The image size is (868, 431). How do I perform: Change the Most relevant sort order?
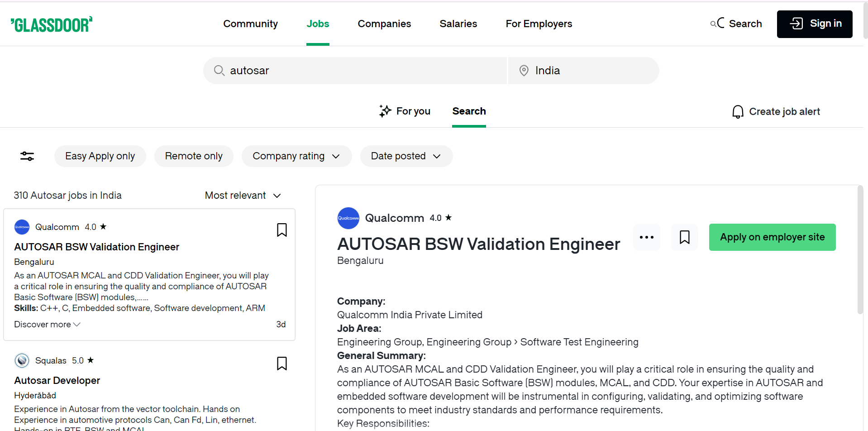tap(243, 196)
